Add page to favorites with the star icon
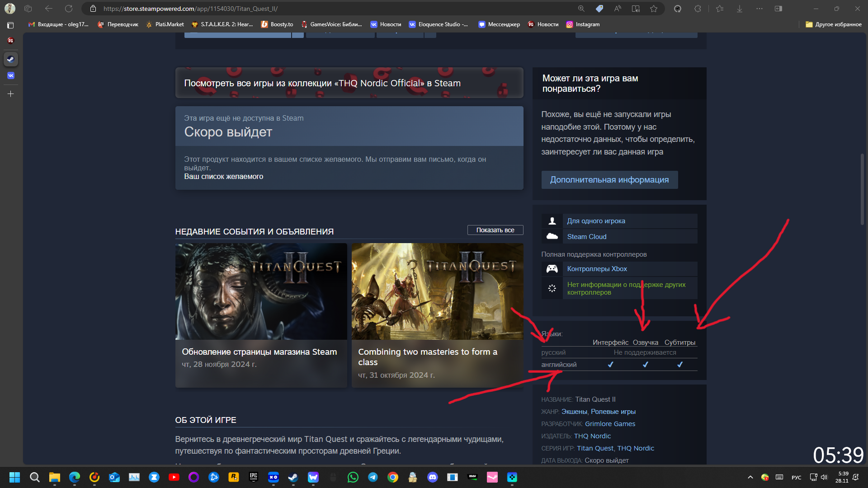The width and height of the screenshot is (868, 488). [654, 9]
